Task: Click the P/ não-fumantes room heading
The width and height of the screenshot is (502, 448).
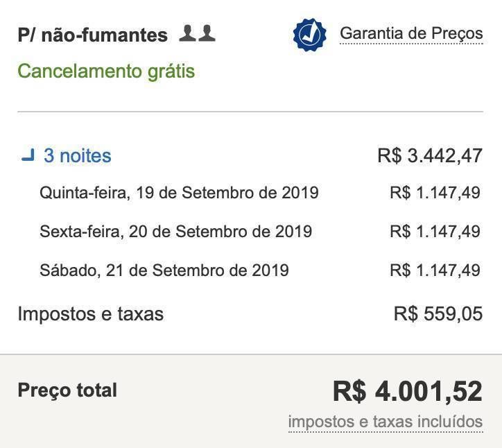Action: coord(92,35)
